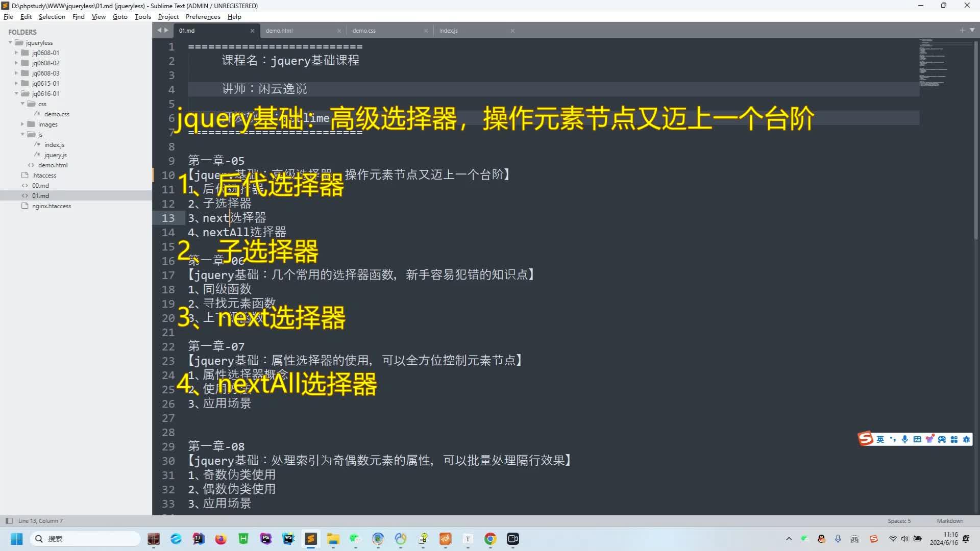Expand the jq0608-02 folder
Viewport: 980px width, 551px height.
pos(16,63)
